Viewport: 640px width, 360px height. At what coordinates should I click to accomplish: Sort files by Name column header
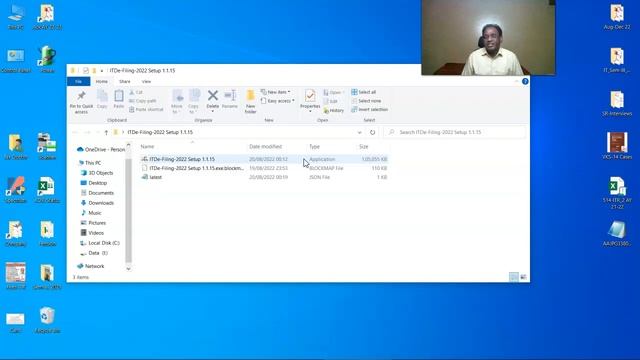pos(147,147)
